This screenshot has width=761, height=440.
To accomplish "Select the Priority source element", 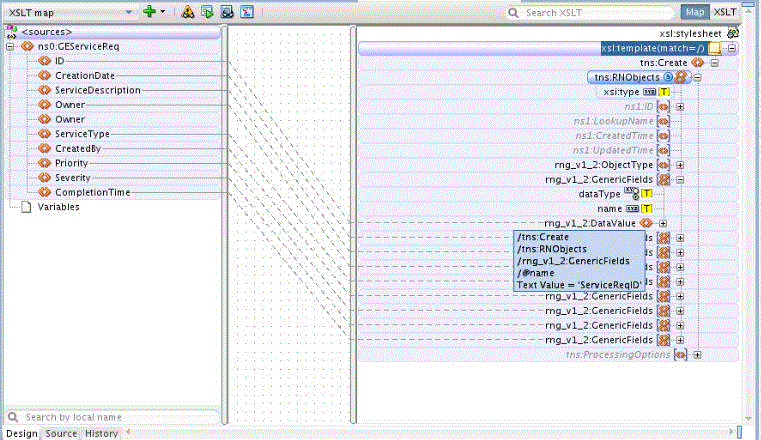I will click(71, 163).
